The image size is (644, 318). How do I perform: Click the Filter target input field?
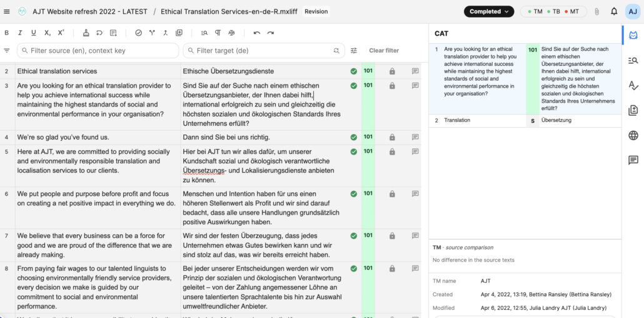(263, 51)
